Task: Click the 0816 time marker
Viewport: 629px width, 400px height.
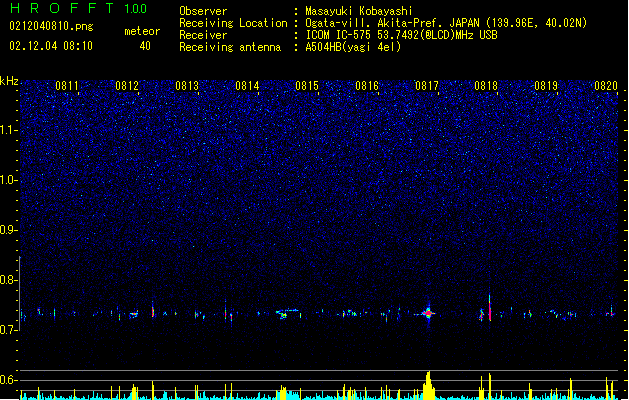Action: (x=367, y=86)
